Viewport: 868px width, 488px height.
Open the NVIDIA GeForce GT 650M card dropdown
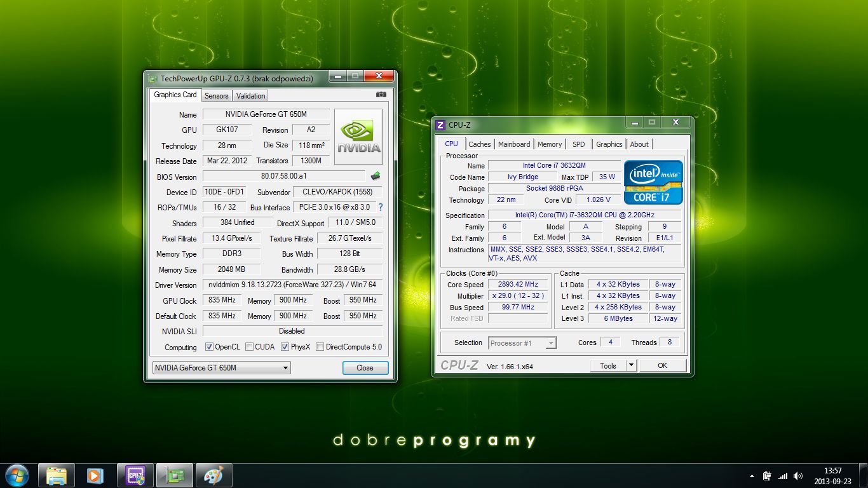[221, 367]
